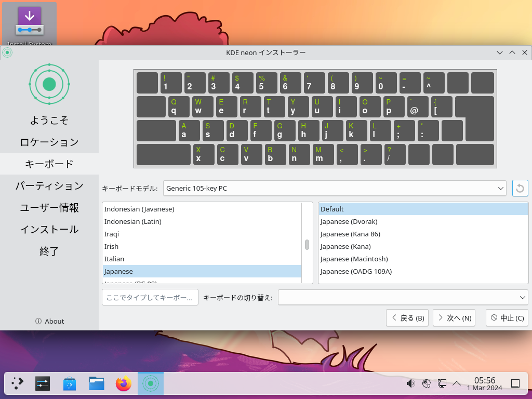The height and width of the screenshot is (399, 532).
Task: Go to the ユーザー情報 step
Action: [49, 207]
